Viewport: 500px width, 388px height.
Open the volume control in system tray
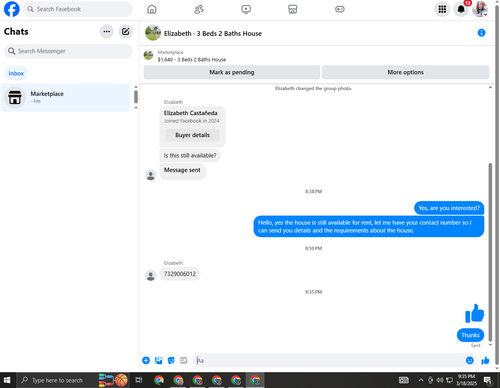tap(440, 380)
